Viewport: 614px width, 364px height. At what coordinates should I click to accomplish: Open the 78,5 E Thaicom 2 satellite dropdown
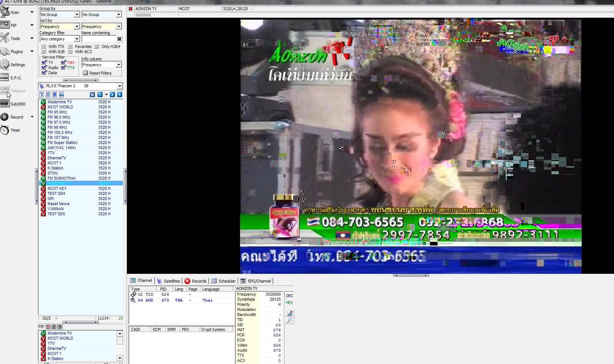point(120,86)
